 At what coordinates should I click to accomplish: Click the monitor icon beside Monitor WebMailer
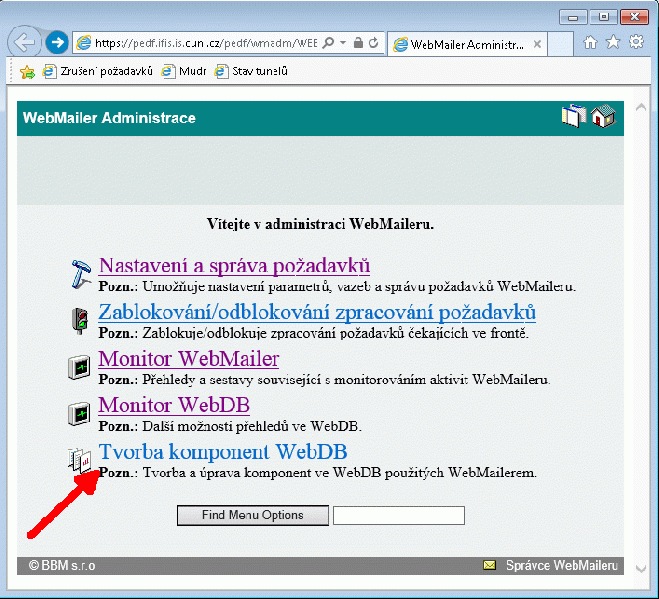pos(79,367)
